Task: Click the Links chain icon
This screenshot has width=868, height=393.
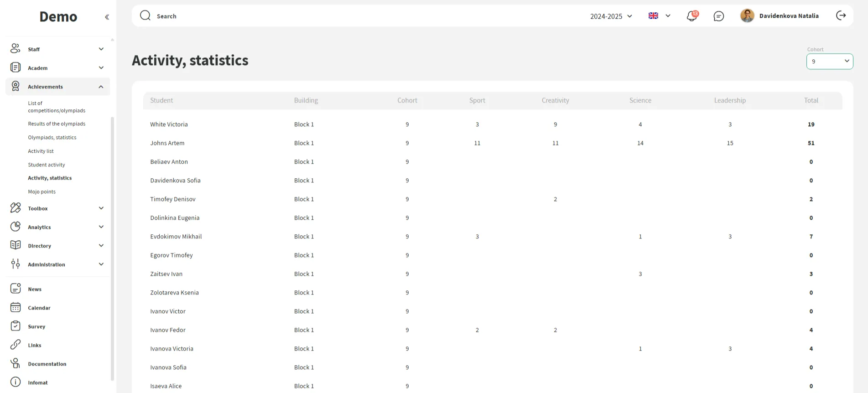Action: tap(16, 345)
